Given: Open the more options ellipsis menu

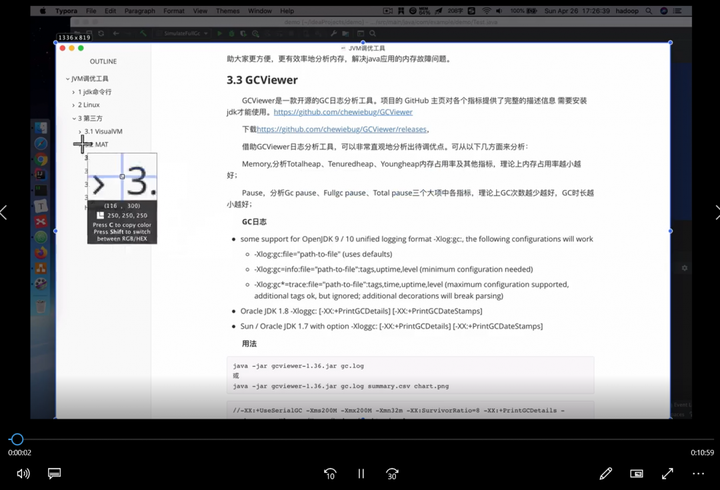Looking at the screenshot, I should (698, 473).
